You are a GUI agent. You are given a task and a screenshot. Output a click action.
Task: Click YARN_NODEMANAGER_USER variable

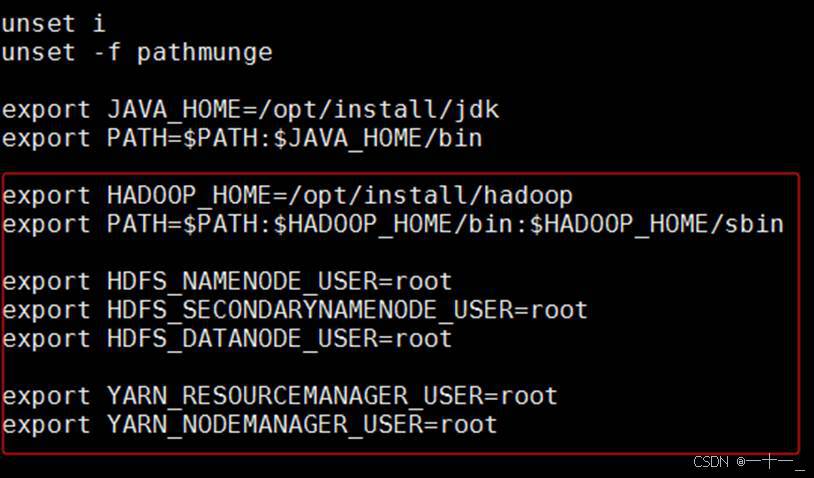click(x=265, y=425)
